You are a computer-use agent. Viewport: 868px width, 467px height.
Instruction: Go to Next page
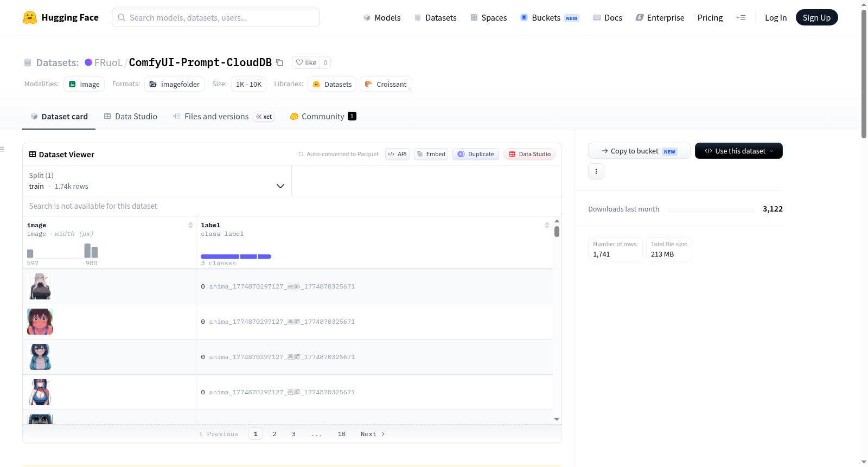373,434
